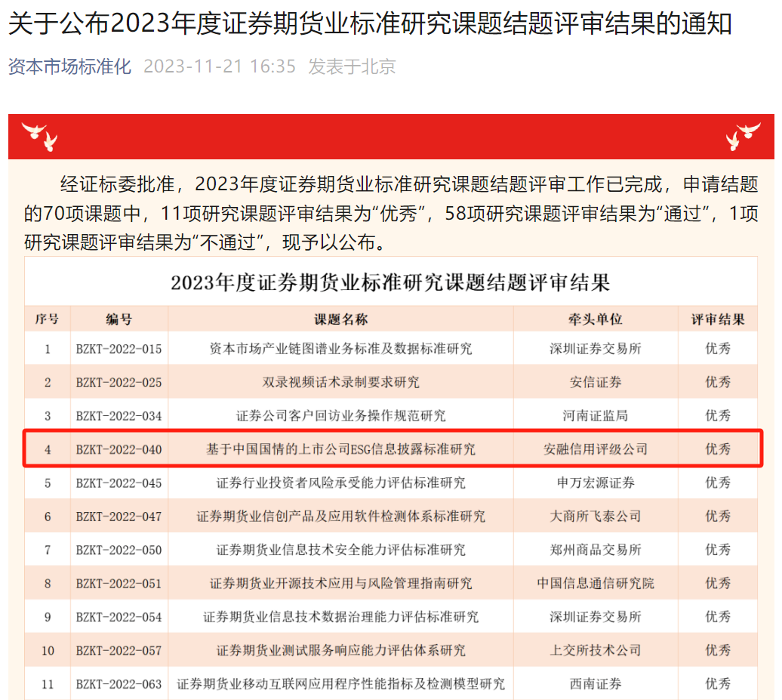The width and height of the screenshot is (782, 700).
Task: Select topic 证券期货业移动互联网应用程序性能指标及检测模型研究
Action: click(340, 683)
